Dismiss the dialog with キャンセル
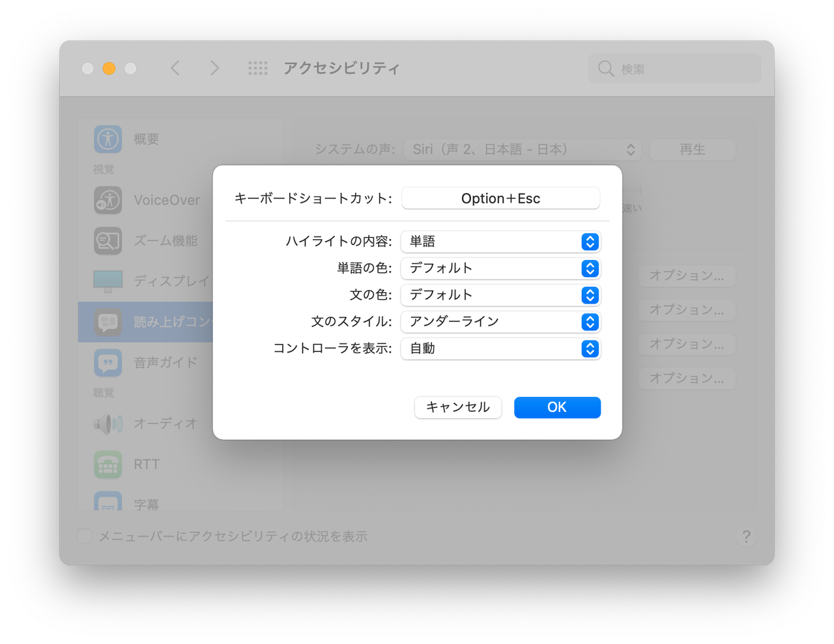This screenshot has width=834, height=644. pyautogui.click(x=457, y=407)
